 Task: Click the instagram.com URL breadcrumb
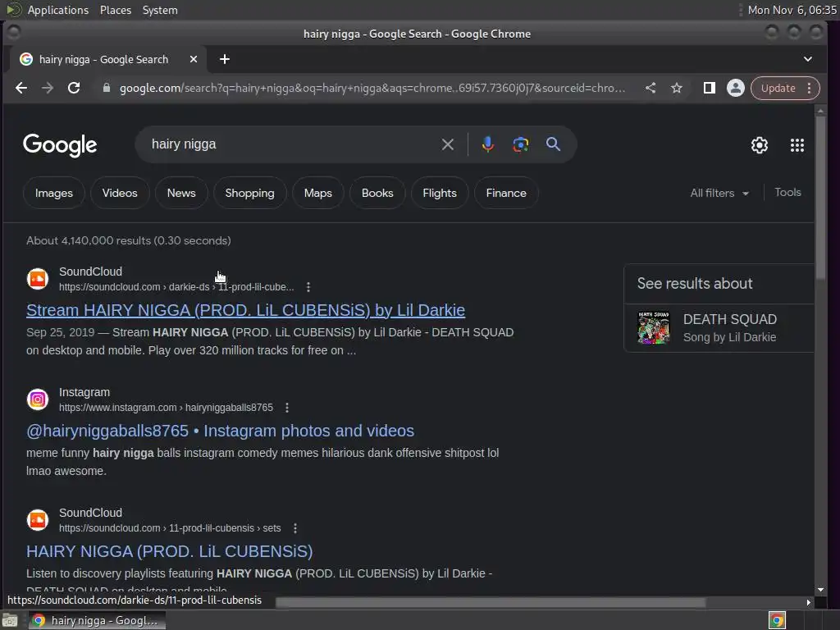click(x=166, y=408)
